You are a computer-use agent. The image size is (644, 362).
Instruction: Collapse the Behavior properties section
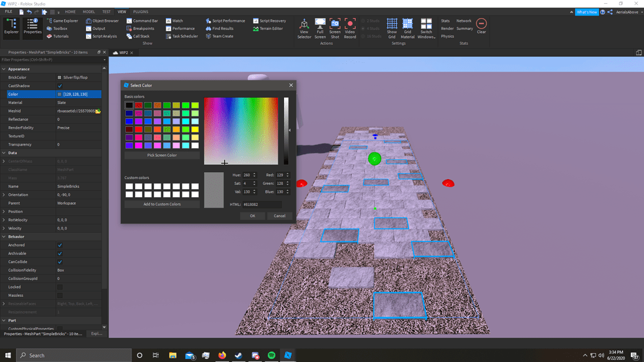click(x=5, y=236)
